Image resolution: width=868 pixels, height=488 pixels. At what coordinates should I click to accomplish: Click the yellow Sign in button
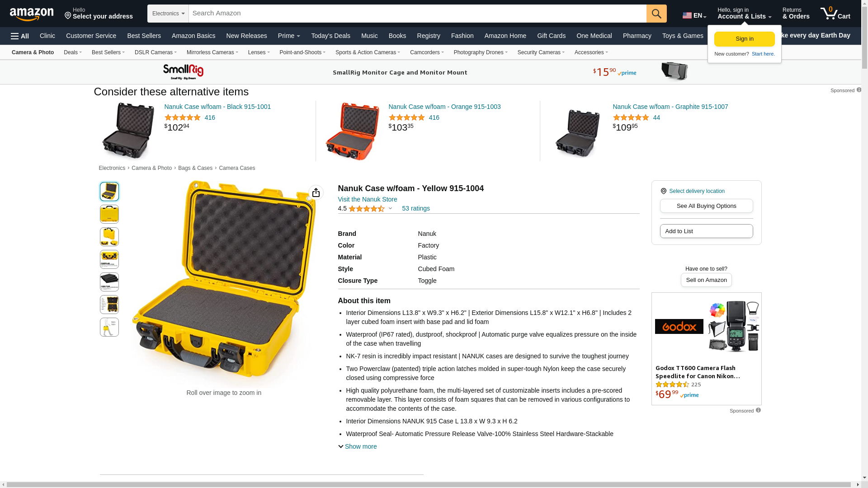click(744, 39)
